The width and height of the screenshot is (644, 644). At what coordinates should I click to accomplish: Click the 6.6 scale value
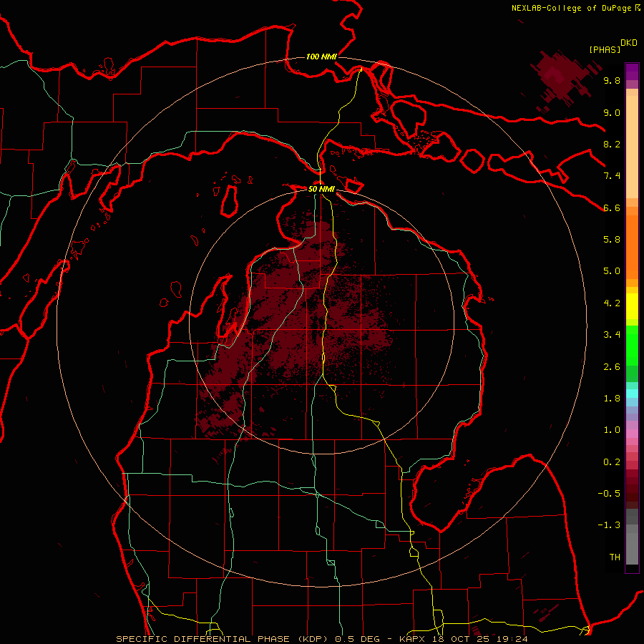point(612,208)
